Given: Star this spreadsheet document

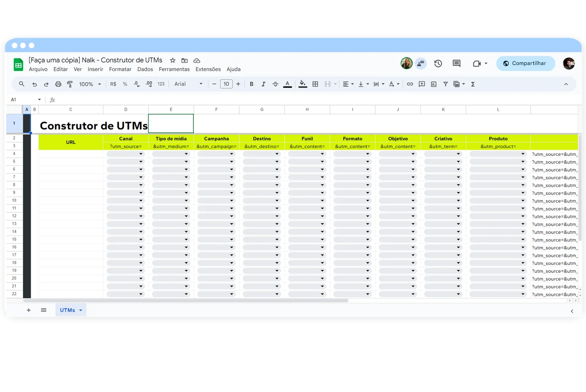Looking at the screenshot, I should (173, 60).
